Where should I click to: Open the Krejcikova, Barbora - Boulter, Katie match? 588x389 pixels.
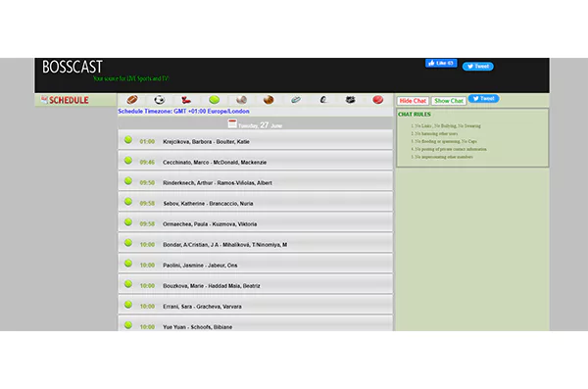(x=256, y=140)
